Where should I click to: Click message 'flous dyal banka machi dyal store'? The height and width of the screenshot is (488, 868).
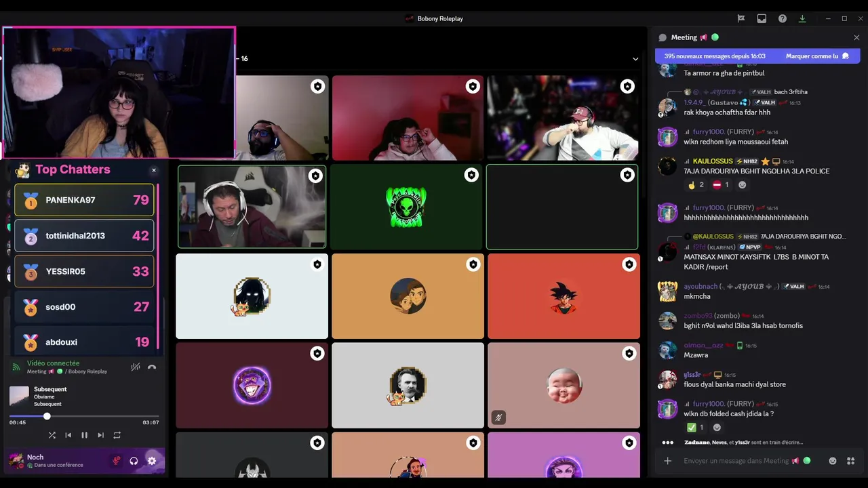[735, 384]
